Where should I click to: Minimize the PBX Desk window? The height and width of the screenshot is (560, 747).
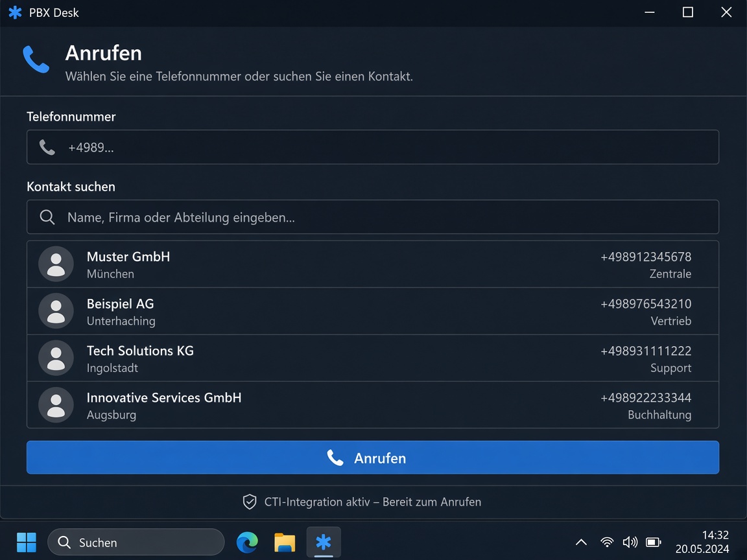pos(649,12)
